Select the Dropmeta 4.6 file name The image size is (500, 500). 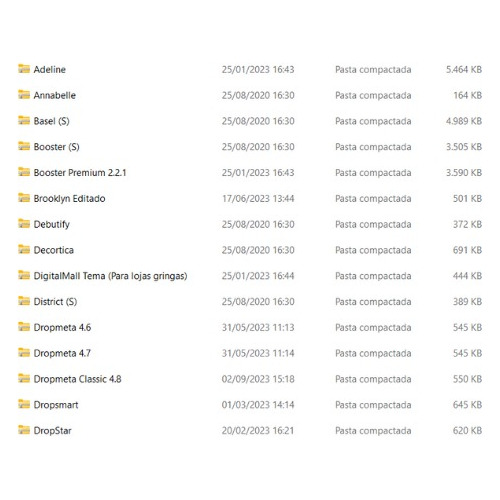pyautogui.click(x=62, y=327)
